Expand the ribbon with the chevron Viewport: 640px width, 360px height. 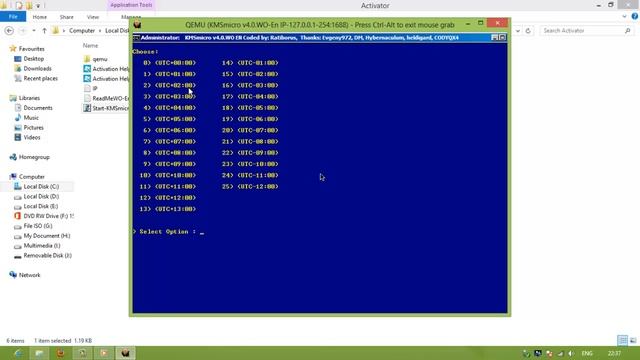pyautogui.click(x=624, y=17)
